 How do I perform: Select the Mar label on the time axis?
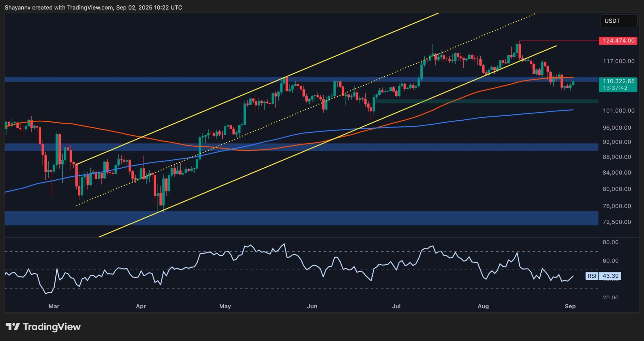54,306
